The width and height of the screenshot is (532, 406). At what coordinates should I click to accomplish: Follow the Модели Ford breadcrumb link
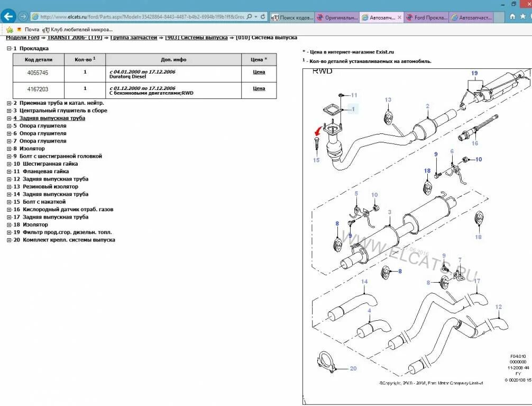coord(22,38)
